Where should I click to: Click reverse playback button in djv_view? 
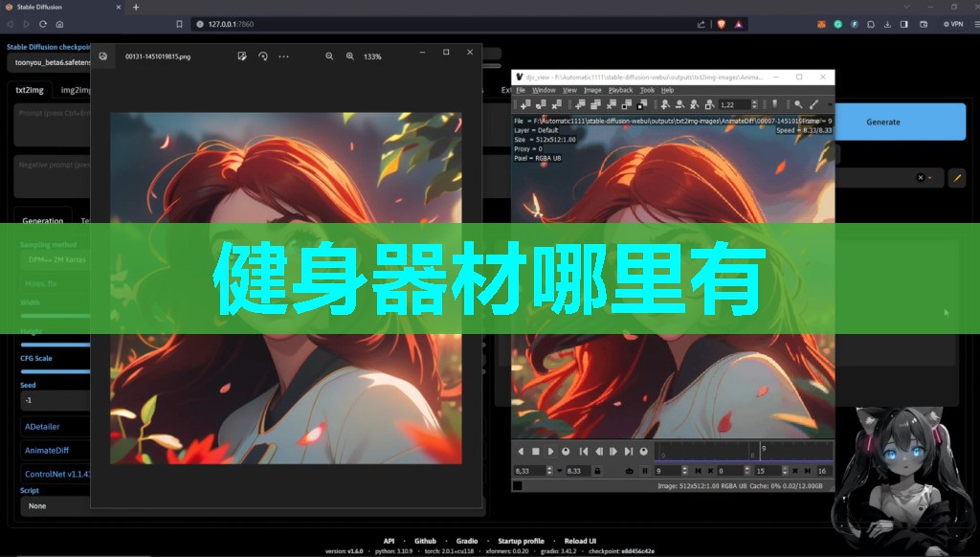(x=521, y=452)
